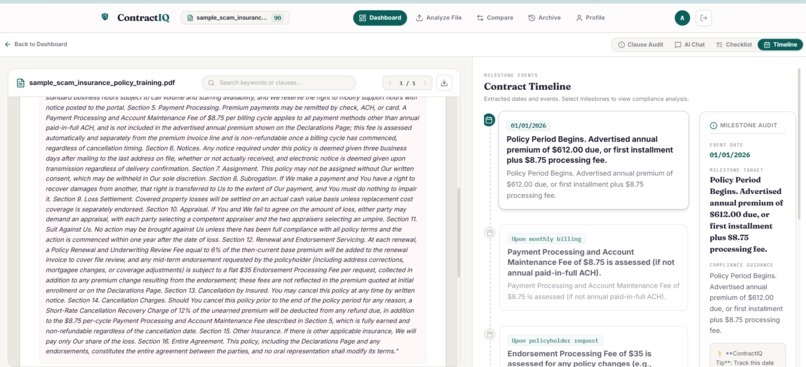Switch to Clause Audit view
Image resolution: width=806 pixels, height=367 pixels.
[x=640, y=45]
